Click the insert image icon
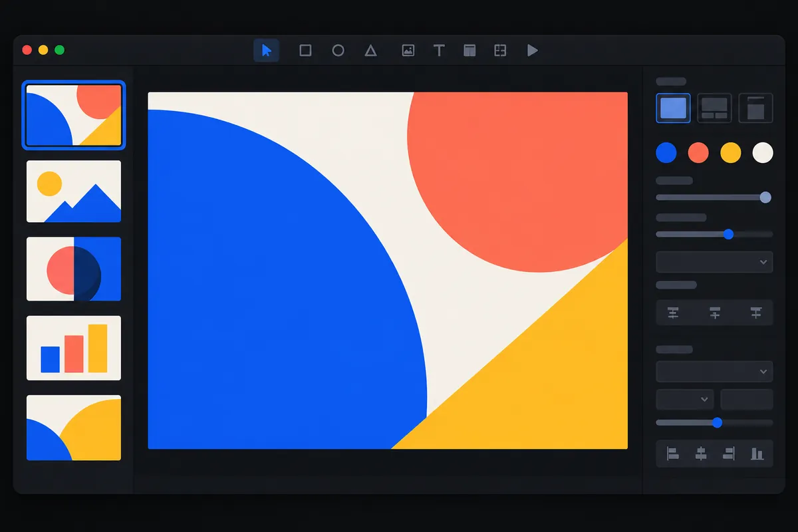 [x=408, y=51]
